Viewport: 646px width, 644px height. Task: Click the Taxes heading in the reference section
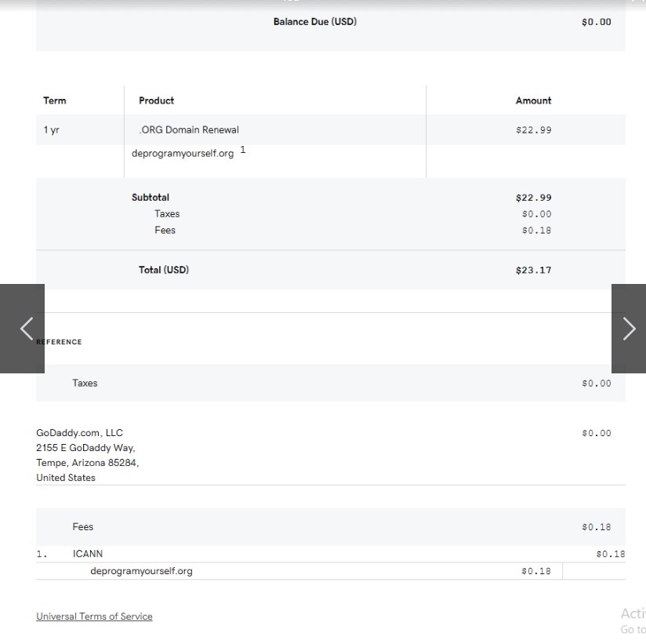(x=85, y=384)
